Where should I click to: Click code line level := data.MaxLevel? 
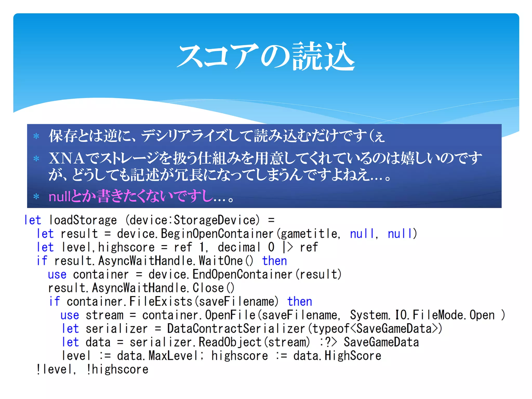coord(221,356)
